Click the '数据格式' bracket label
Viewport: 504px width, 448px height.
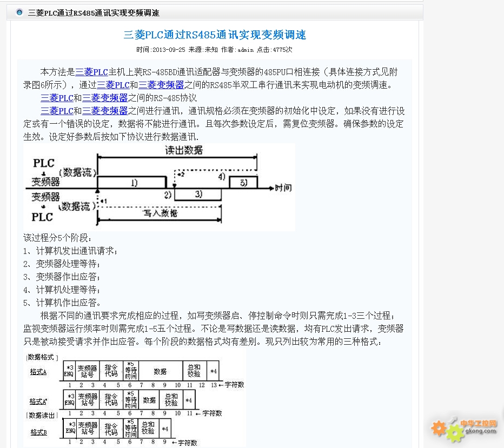pos(42,357)
